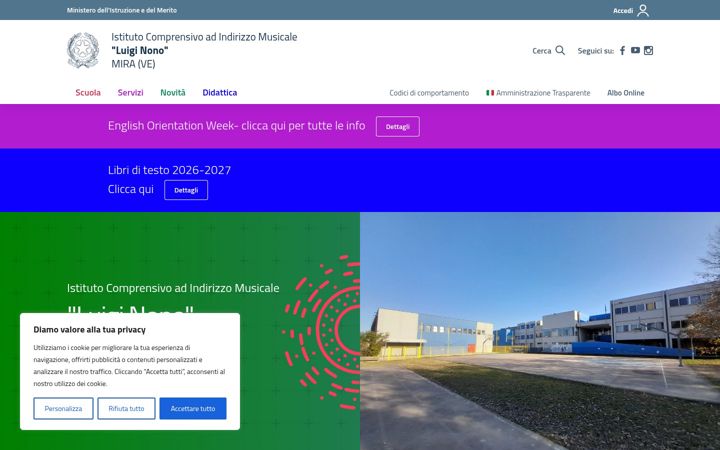Click the user account icon
This screenshot has width=720, height=450.
coord(643,10)
